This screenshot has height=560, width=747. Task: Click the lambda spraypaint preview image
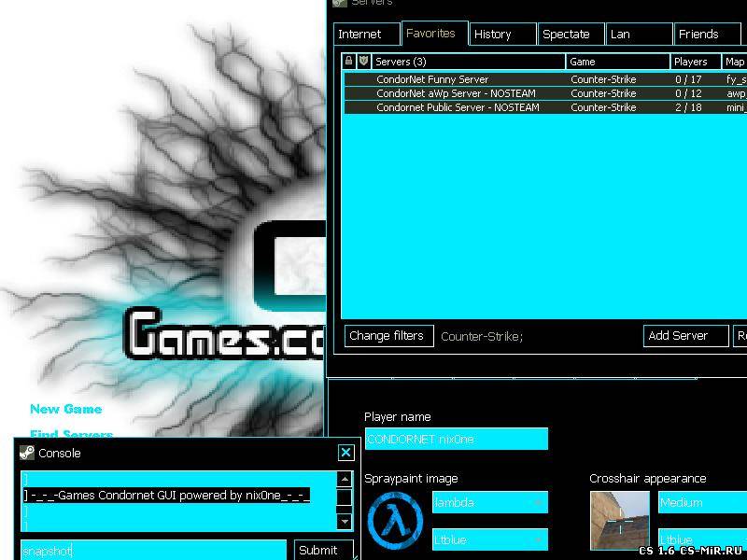[x=395, y=521]
